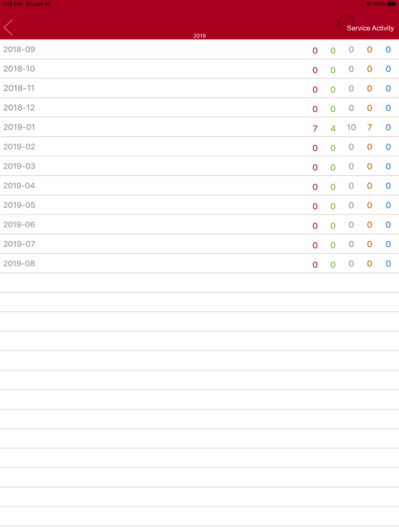Viewport: 399px width, 532px height.
Task: Tap the orange 7 count in 2019-01
Action: click(x=369, y=127)
